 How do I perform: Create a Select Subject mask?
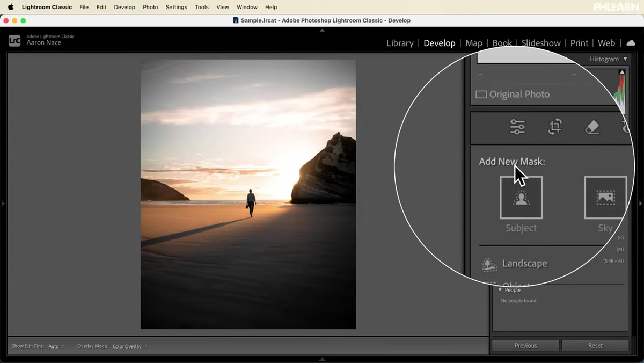521,198
